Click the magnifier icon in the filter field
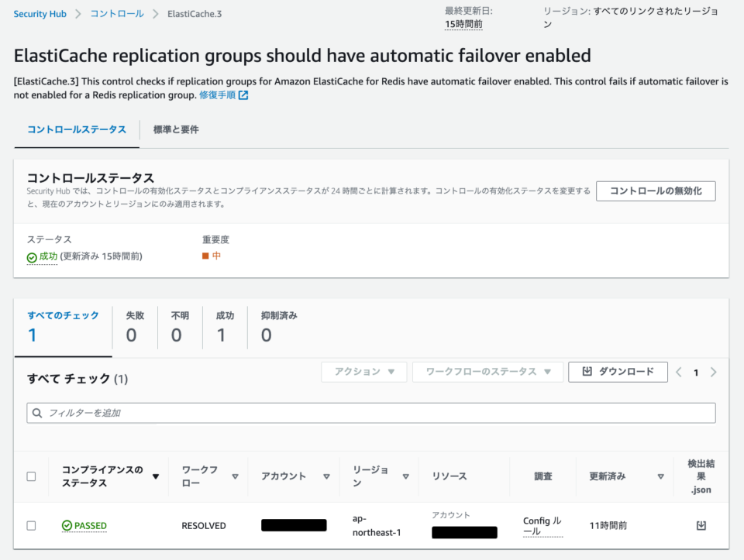This screenshot has height=560, width=744. [x=37, y=413]
